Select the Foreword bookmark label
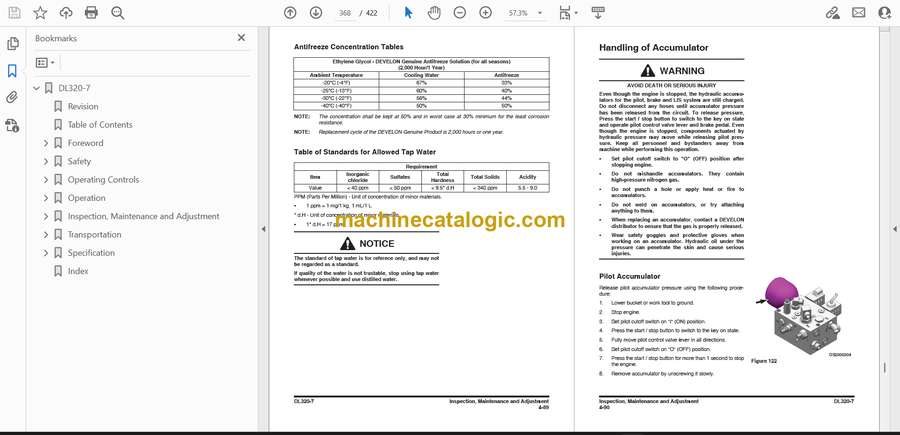The image size is (900, 435). pyautogui.click(x=86, y=143)
